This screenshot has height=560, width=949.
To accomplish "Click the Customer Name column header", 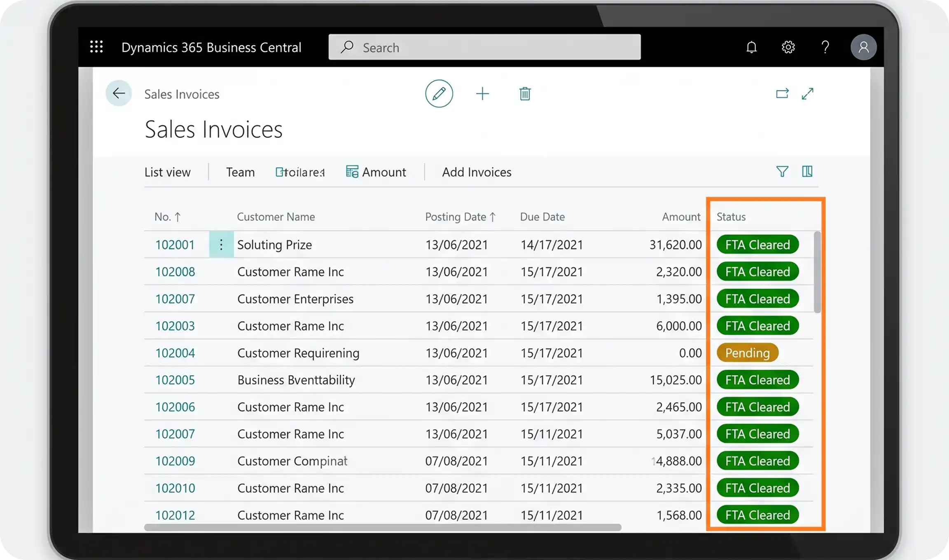I will click(276, 217).
